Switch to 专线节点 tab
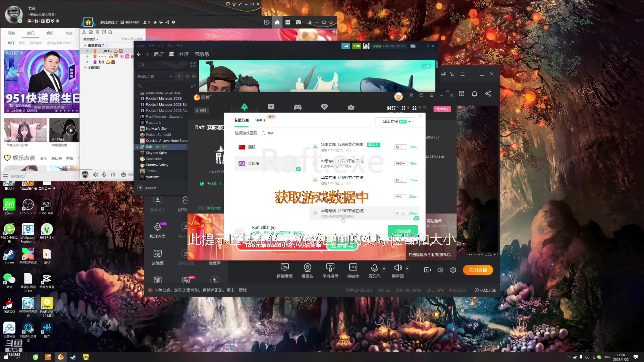Image resolution: width=644 pixels, height=362 pixels. (x=241, y=120)
